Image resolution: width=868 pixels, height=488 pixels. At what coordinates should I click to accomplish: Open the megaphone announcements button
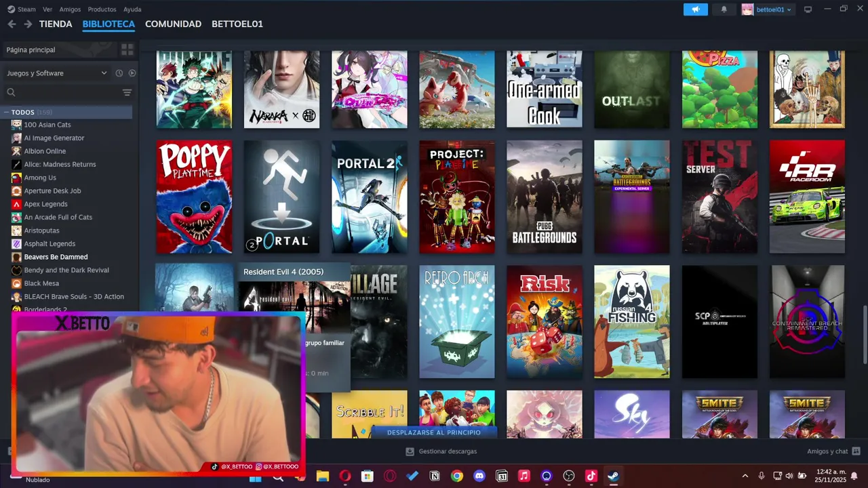(x=696, y=9)
